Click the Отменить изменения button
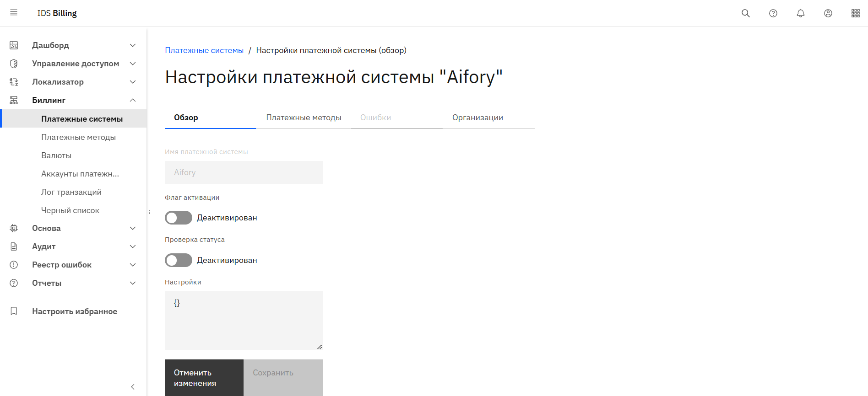This screenshot has height=396, width=868. tap(204, 378)
